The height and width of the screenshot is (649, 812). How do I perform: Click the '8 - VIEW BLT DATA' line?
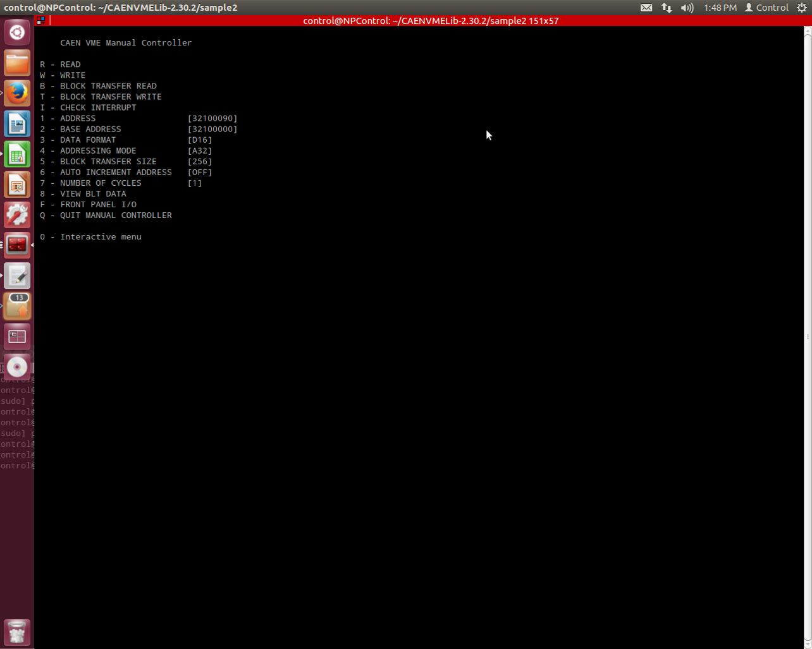point(83,193)
